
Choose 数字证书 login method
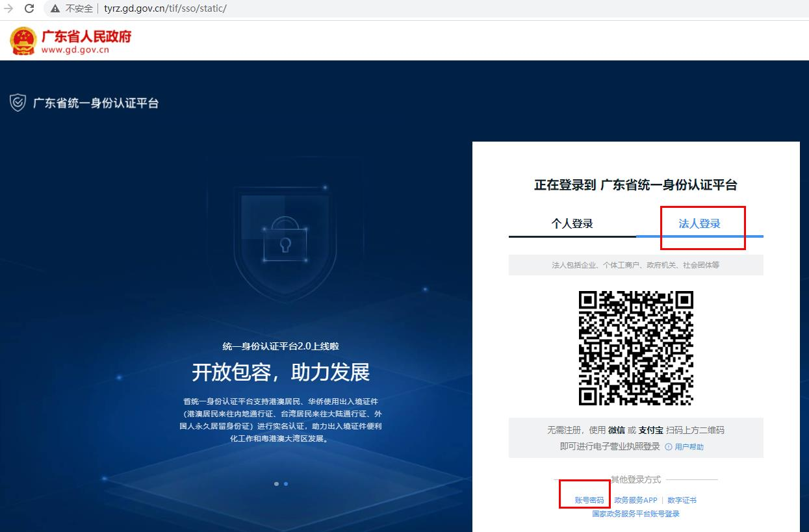pyautogui.click(x=682, y=500)
